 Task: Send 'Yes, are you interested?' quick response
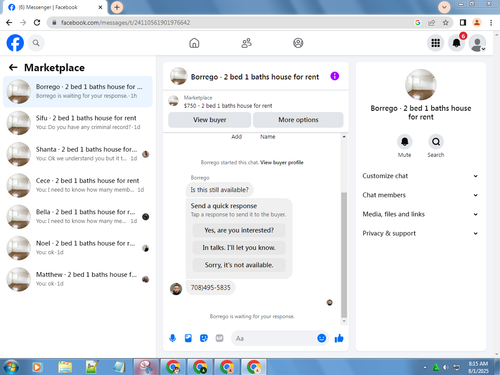(239, 230)
